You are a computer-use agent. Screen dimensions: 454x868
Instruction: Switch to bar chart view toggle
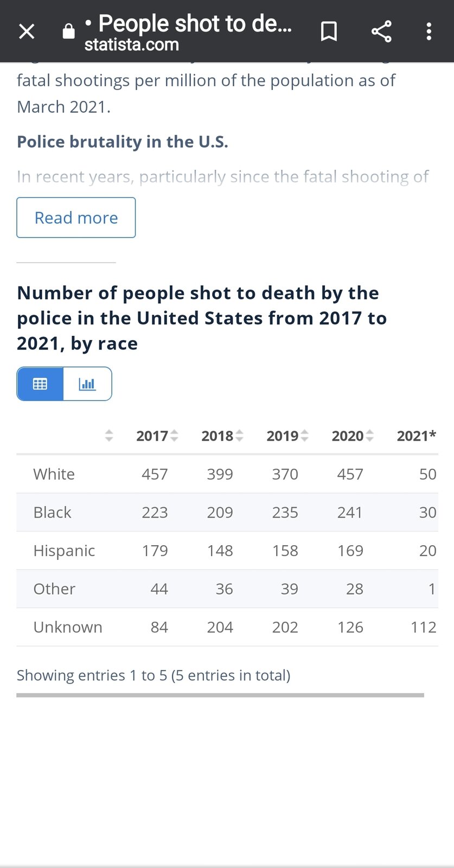click(87, 384)
